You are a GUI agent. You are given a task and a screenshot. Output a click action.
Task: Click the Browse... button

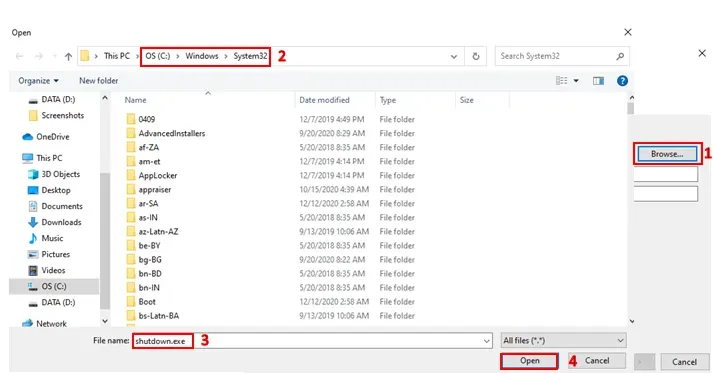click(x=667, y=154)
